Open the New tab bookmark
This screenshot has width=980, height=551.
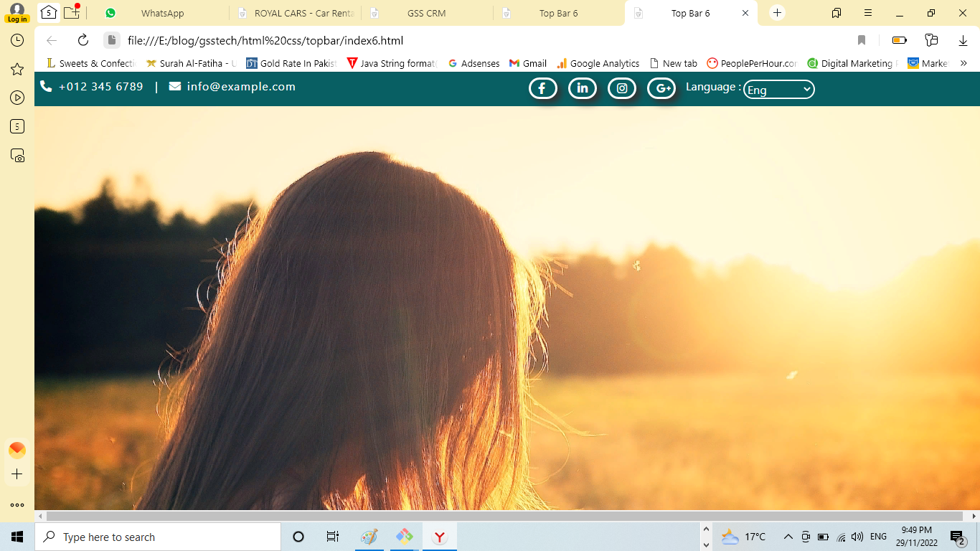(673, 63)
